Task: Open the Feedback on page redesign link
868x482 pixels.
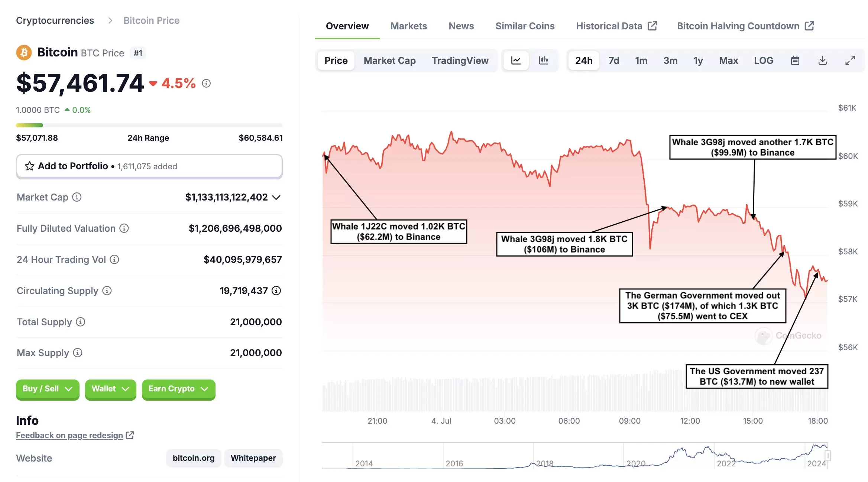Action: point(69,435)
